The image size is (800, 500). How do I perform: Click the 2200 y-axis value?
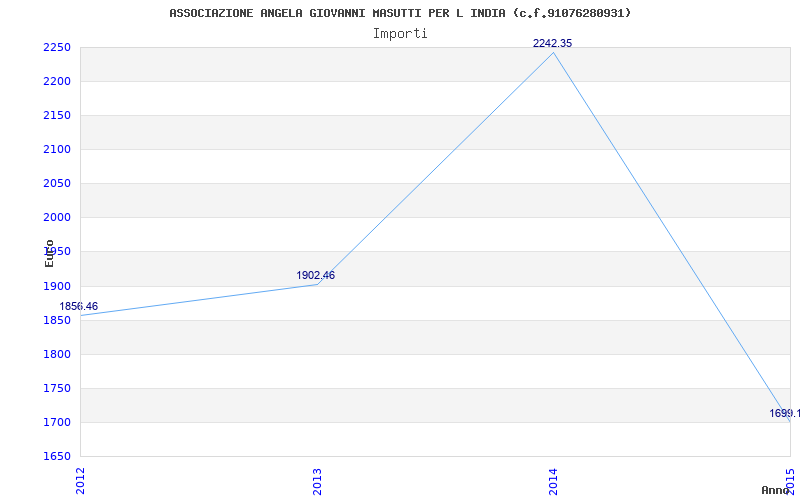point(57,82)
